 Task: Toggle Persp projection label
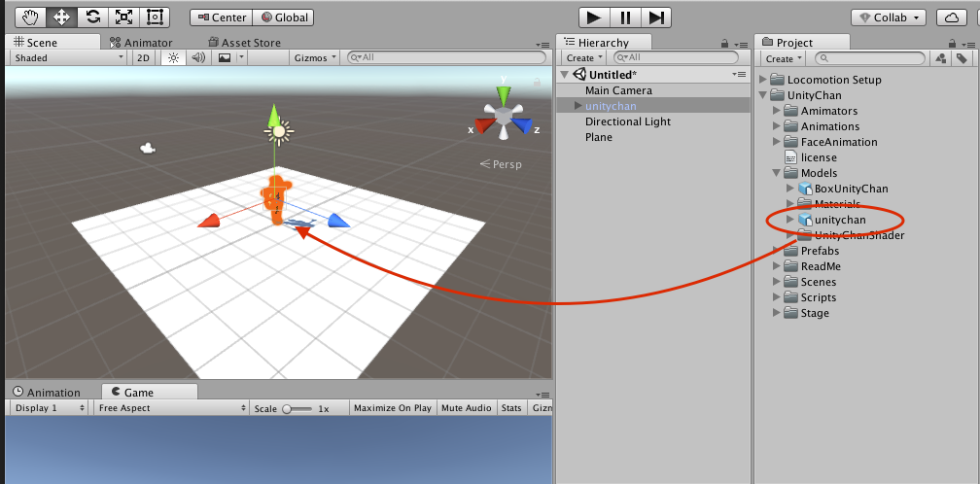tap(501, 164)
